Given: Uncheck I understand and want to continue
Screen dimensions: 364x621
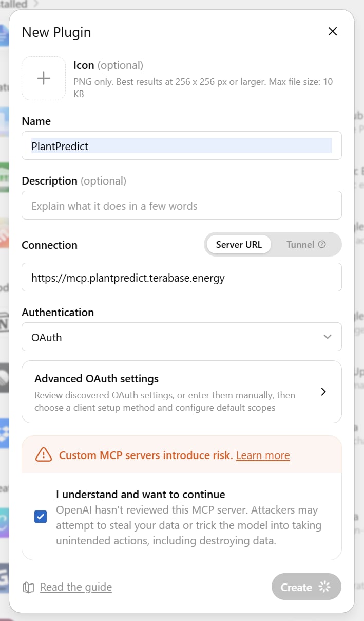Looking at the screenshot, I should (41, 516).
